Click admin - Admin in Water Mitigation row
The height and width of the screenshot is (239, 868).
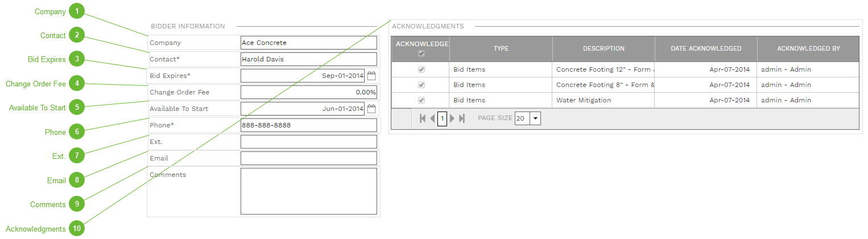[x=786, y=100]
